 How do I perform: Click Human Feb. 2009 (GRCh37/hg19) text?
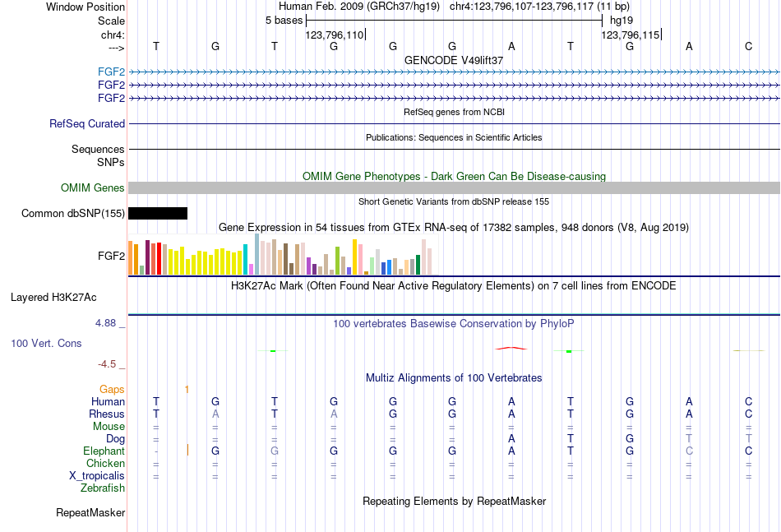coord(359,7)
